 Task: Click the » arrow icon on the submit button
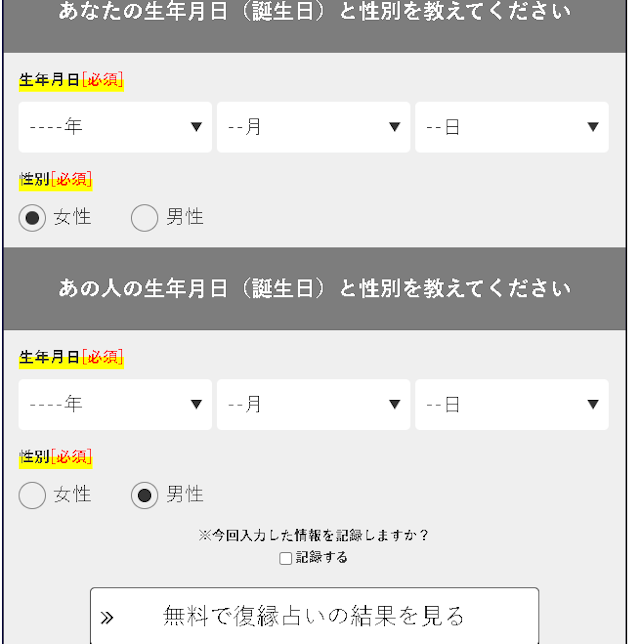point(107,617)
